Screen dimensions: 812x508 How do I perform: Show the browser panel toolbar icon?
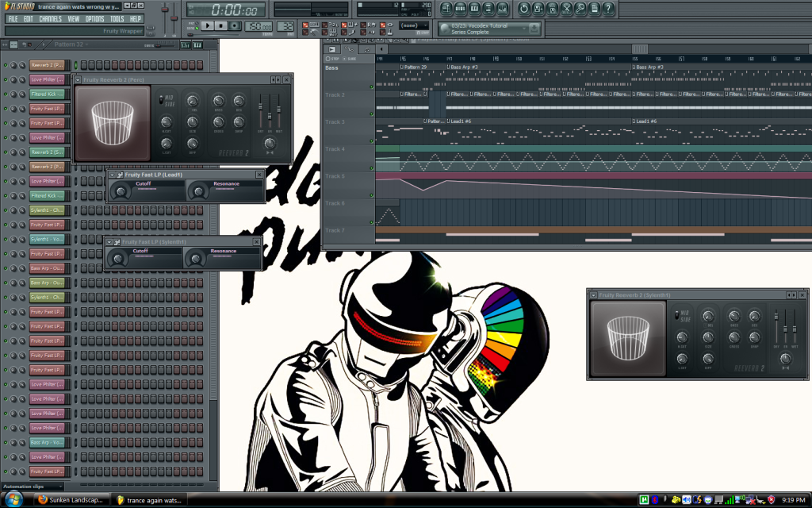tap(488, 8)
